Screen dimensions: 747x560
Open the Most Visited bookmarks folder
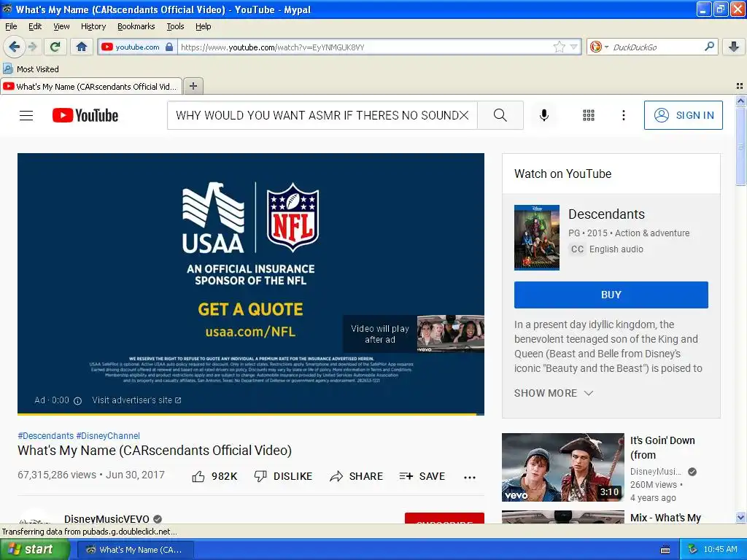pos(31,69)
